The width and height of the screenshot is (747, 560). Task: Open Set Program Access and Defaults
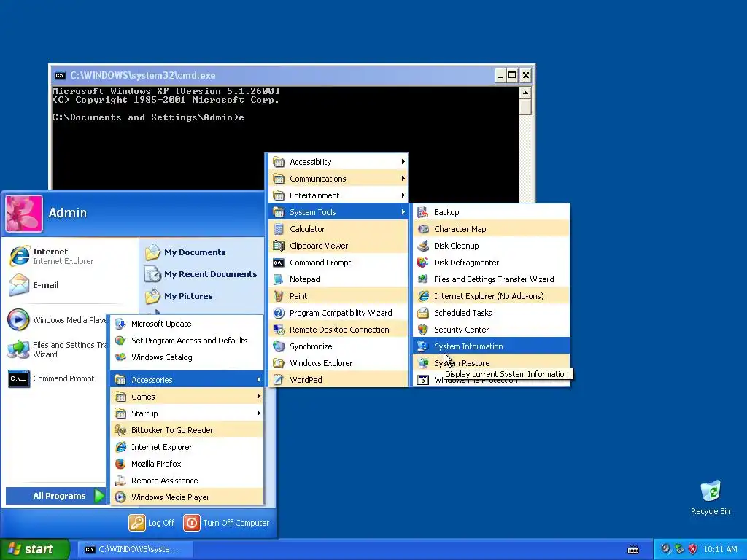point(187,341)
